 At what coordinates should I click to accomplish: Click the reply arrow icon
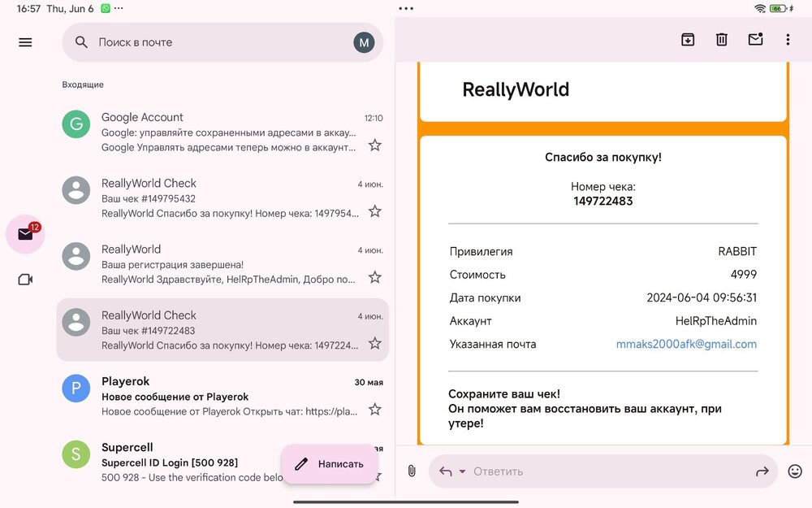click(x=445, y=471)
